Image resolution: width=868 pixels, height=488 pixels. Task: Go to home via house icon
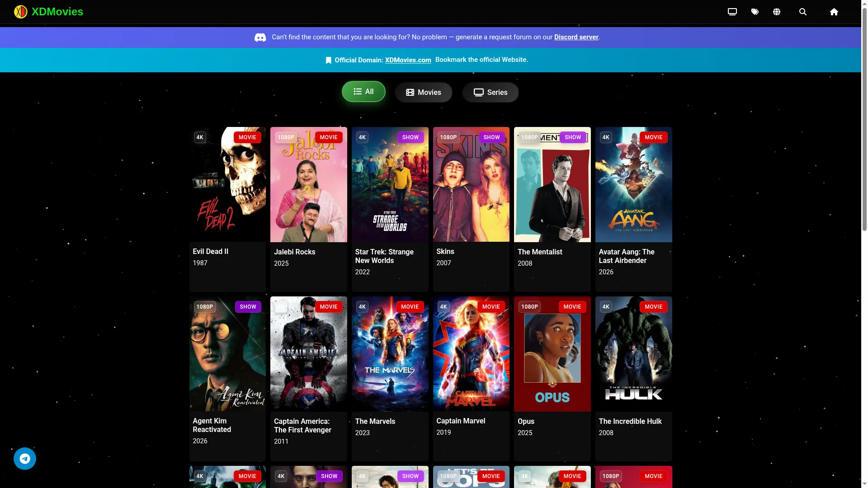coord(834,12)
